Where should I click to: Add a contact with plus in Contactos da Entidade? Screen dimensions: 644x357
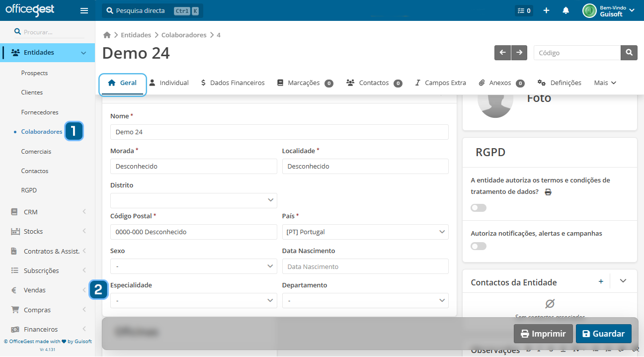click(x=601, y=281)
